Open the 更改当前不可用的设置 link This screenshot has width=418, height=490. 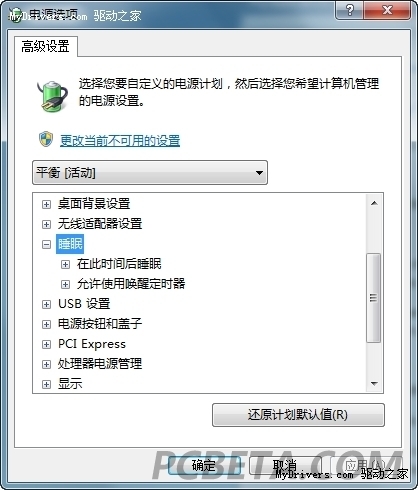pos(120,141)
